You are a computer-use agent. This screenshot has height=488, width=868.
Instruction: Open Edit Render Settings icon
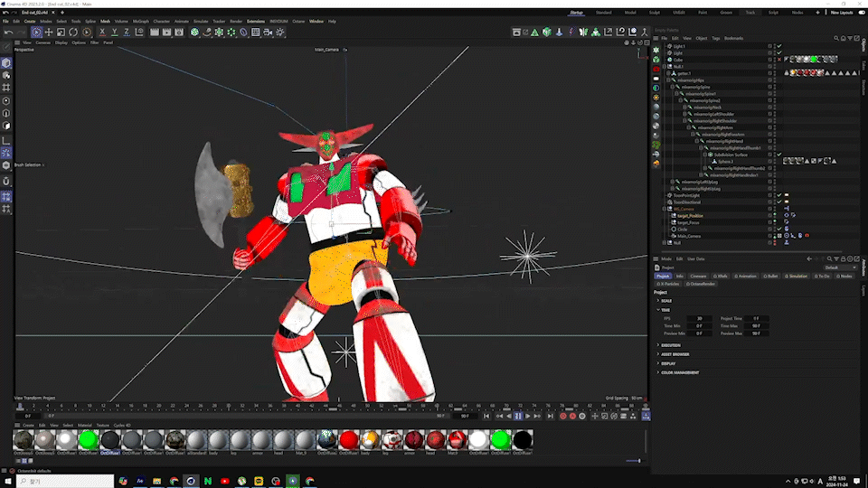tap(179, 33)
